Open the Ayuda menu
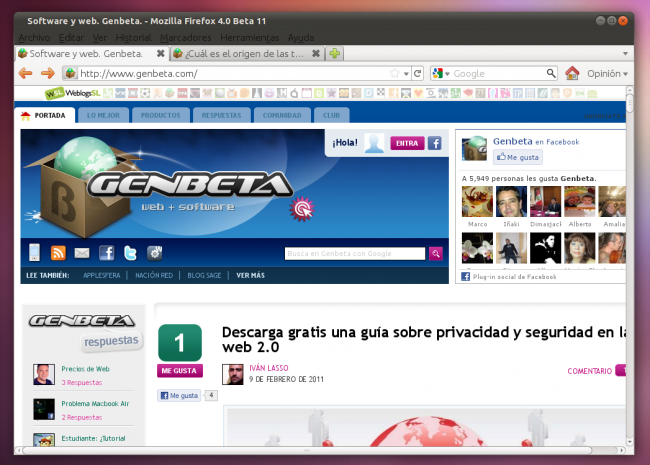This screenshot has width=650, height=465. [x=301, y=38]
